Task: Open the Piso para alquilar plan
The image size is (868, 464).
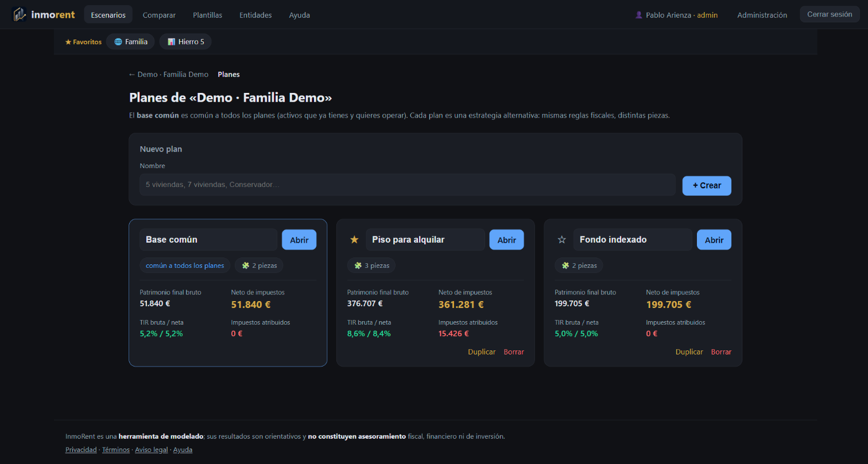Action: coord(506,240)
